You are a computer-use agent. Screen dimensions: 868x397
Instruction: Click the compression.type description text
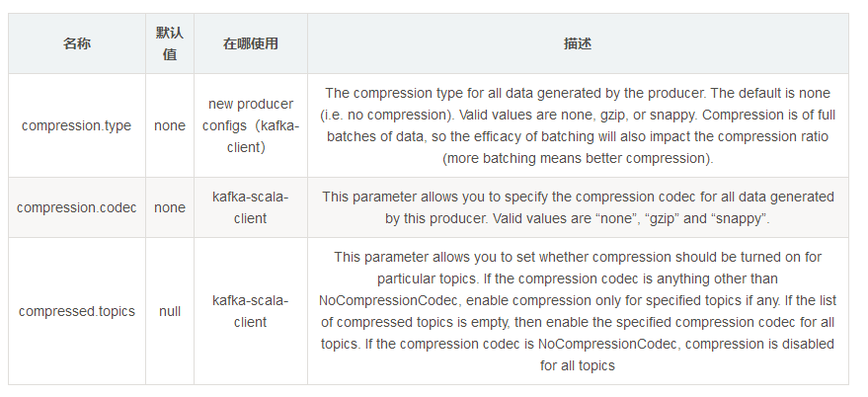pyautogui.click(x=578, y=125)
